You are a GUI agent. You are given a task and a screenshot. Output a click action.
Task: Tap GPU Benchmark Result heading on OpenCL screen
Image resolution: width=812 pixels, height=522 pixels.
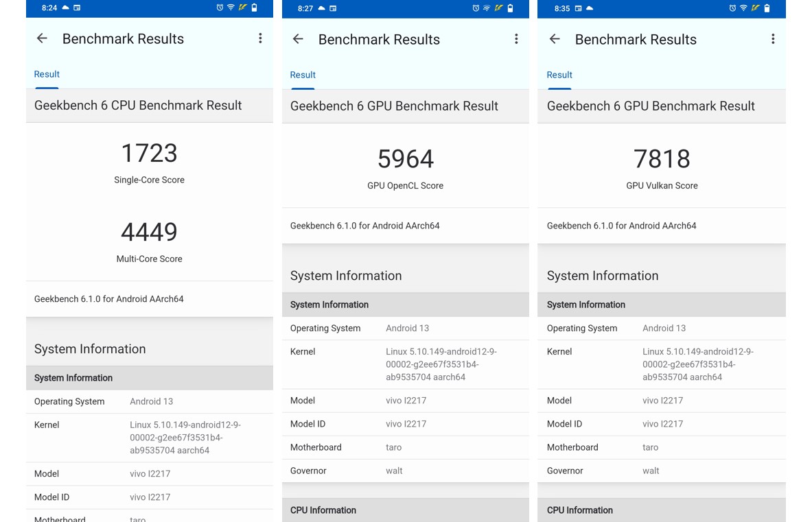[394, 106]
